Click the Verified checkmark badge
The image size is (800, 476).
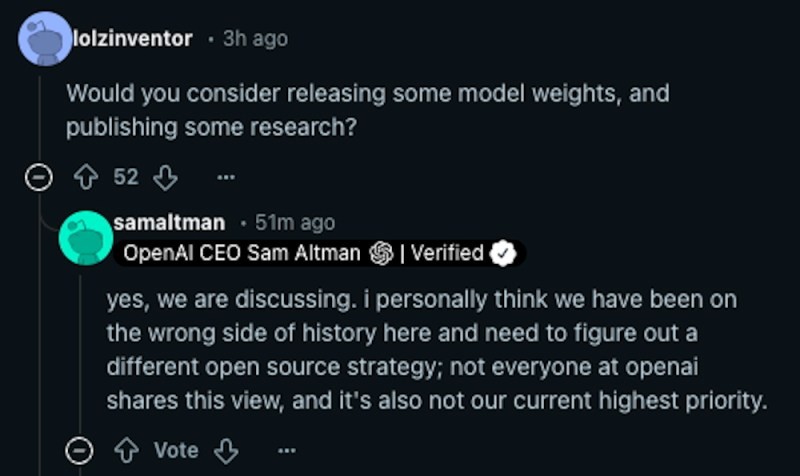click(505, 253)
